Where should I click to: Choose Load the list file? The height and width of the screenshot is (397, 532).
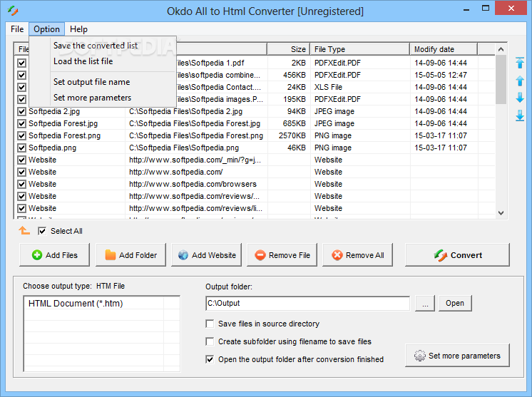[83, 61]
